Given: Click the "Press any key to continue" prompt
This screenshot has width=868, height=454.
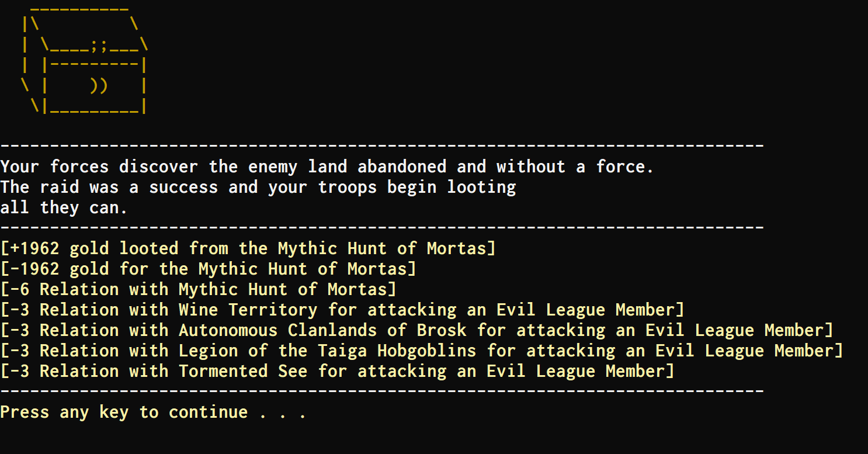Looking at the screenshot, I should 153,413.
